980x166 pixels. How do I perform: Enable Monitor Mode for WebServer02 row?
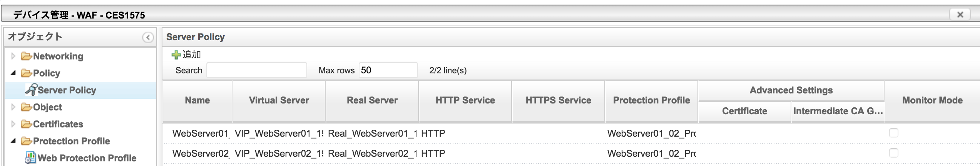(893, 153)
